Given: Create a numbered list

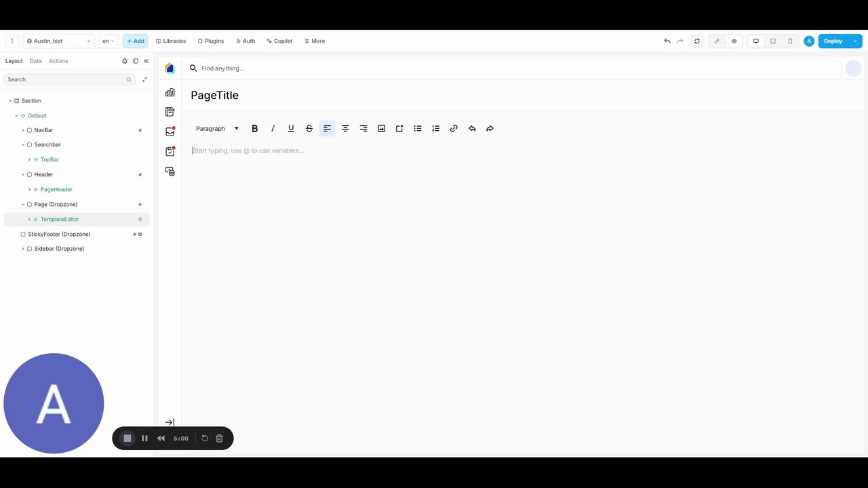Looking at the screenshot, I should point(435,128).
